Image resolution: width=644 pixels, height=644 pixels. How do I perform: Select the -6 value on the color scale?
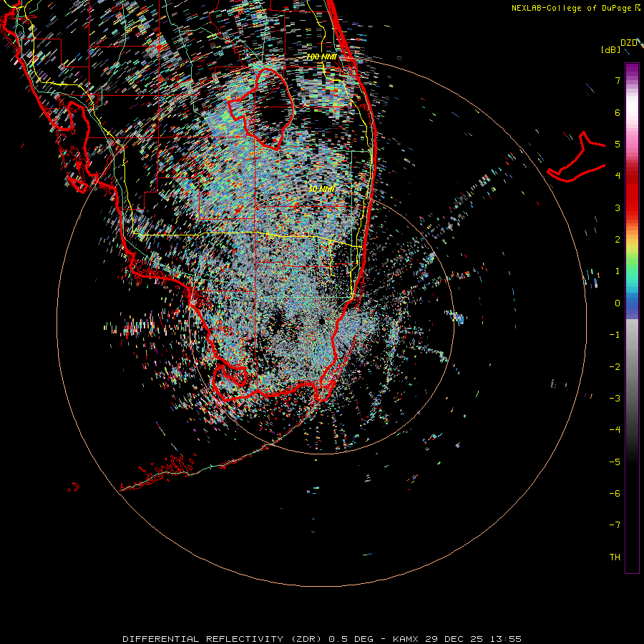tap(615, 494)
